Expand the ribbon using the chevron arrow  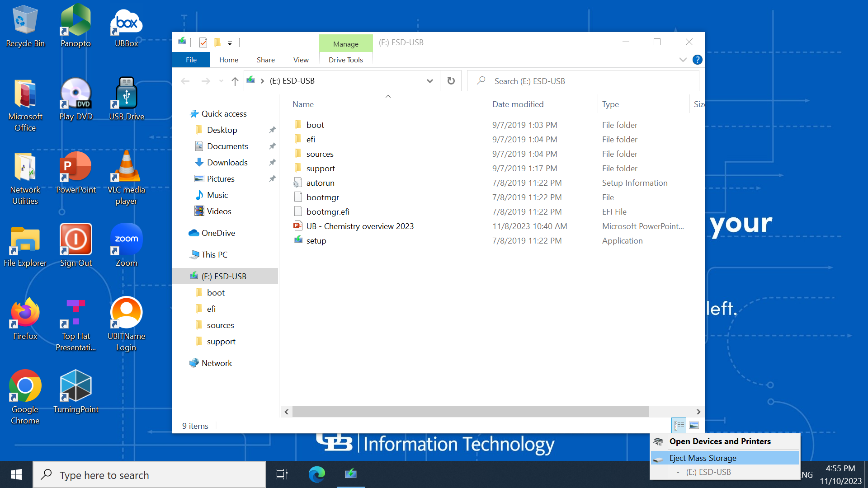[683, 59]
